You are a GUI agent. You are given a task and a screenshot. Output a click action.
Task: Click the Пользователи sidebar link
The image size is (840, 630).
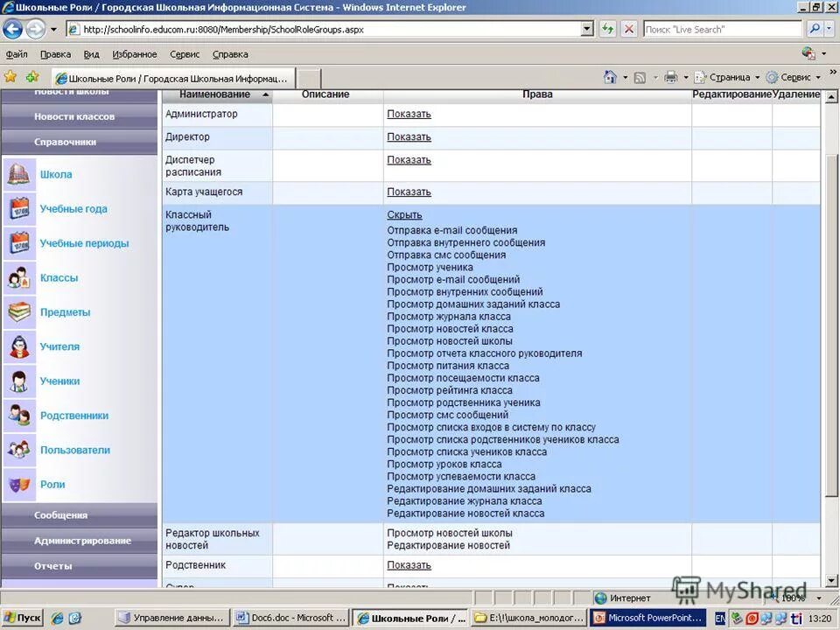pyautogui.click(x=75, y=451)
